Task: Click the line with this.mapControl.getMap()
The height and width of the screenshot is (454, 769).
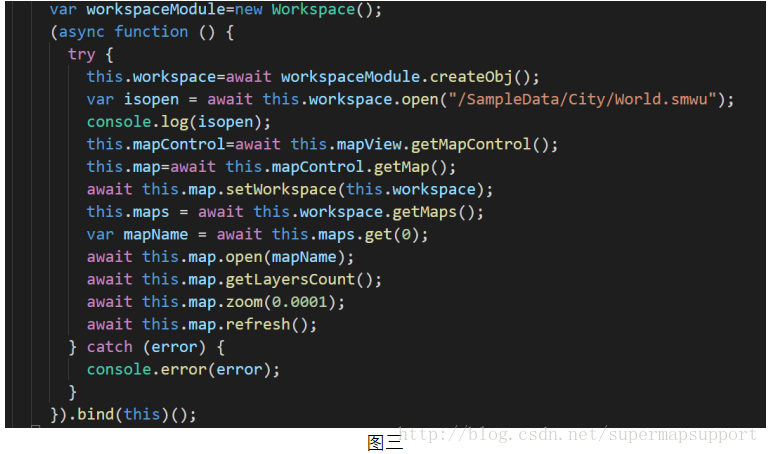Action: coord(271,167)
